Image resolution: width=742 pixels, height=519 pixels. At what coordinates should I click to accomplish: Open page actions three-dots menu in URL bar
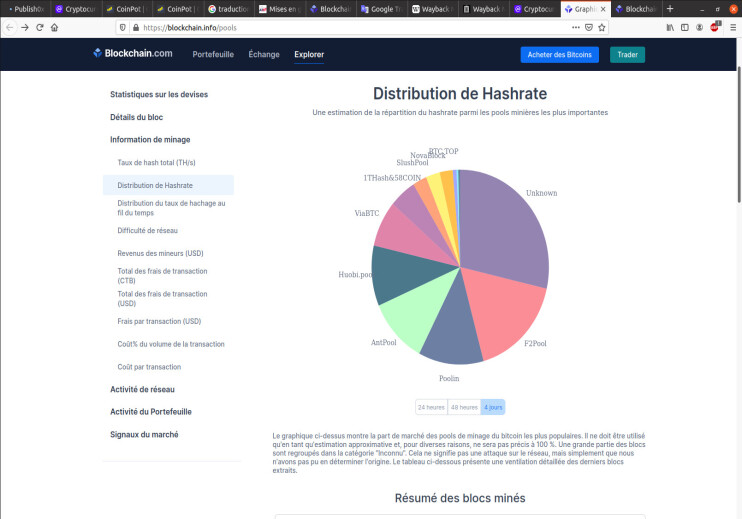pos(575,27)
